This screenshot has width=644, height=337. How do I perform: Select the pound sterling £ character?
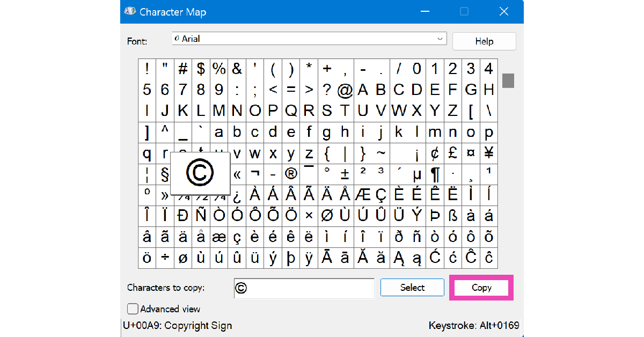(453, 153)
